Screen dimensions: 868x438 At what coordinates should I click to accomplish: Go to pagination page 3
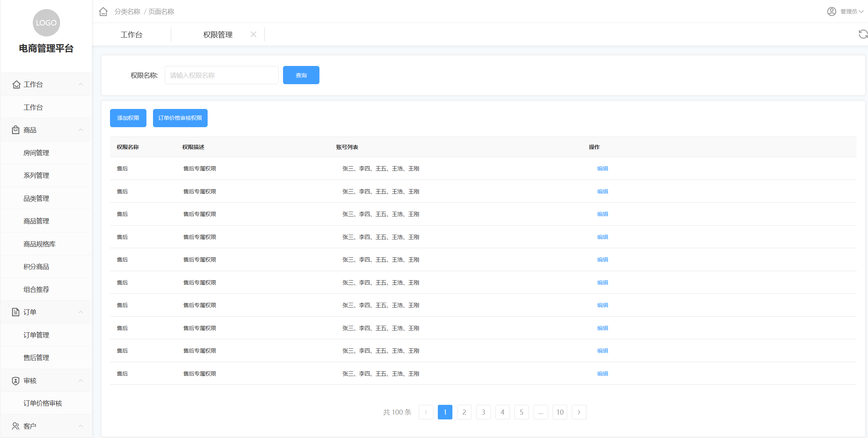(483, 412)
